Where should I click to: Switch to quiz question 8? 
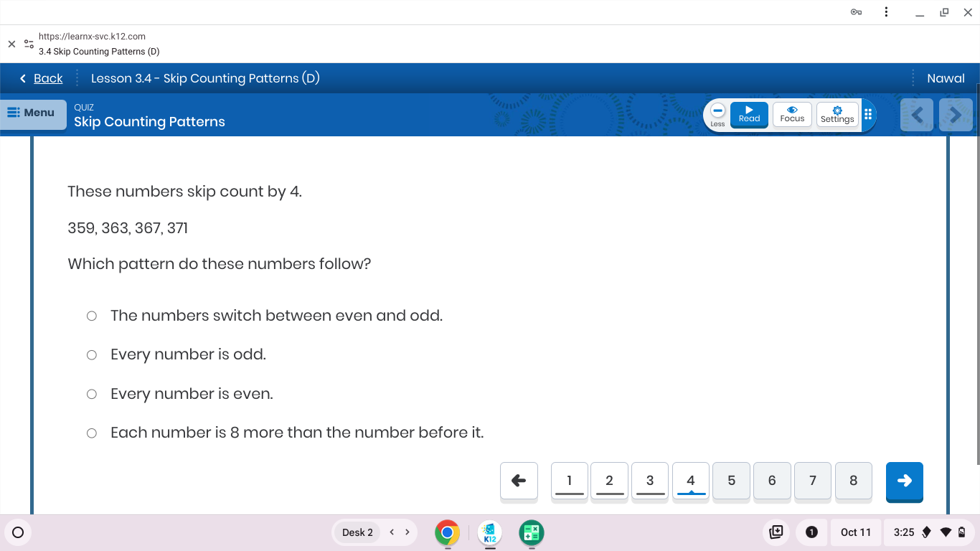click(853, 481)
